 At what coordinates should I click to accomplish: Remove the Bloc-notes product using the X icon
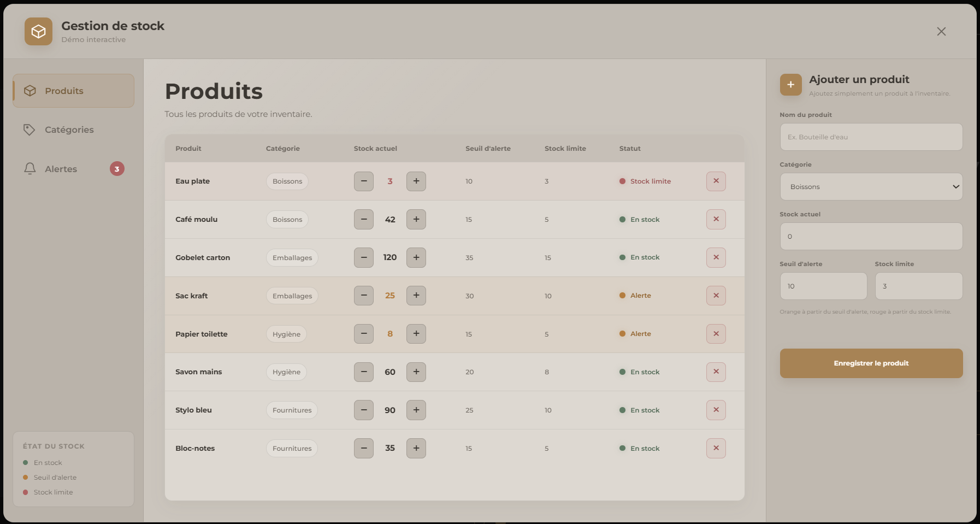click(x=716, y=448)
